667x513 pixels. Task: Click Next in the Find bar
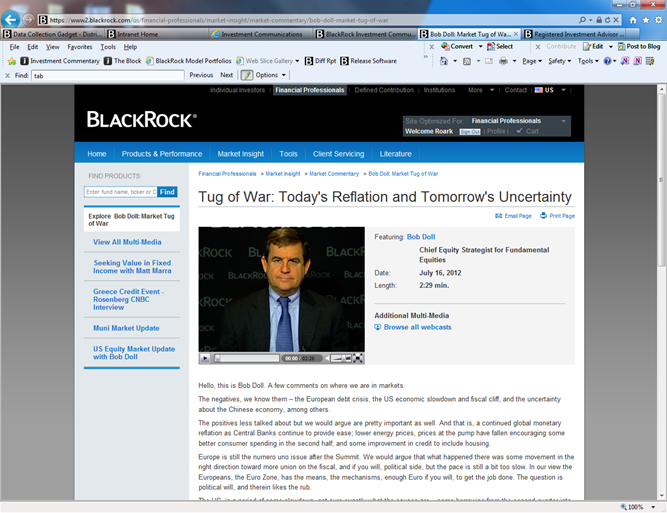pyautogui.click(x=226, y=75)
